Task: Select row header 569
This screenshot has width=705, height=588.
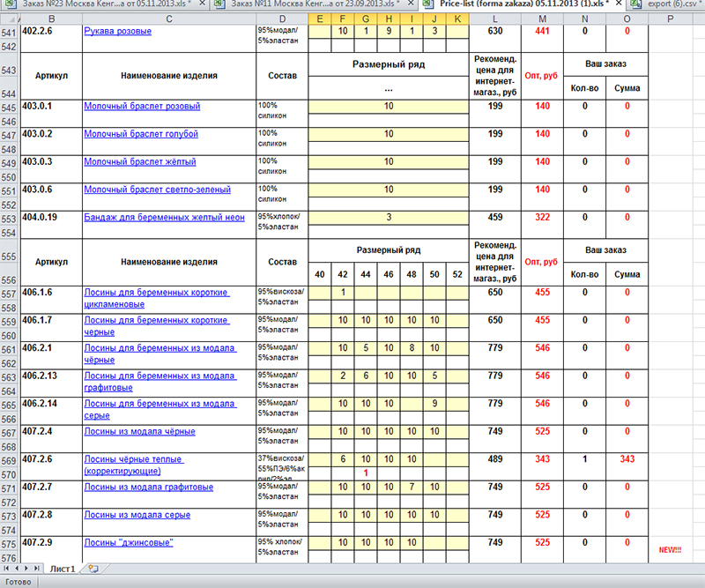Action: pos(9,461)
